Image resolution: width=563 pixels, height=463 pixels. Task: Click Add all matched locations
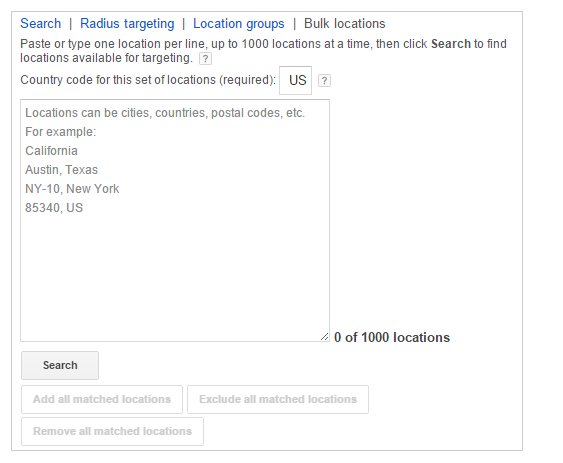[x=102, y=399]
